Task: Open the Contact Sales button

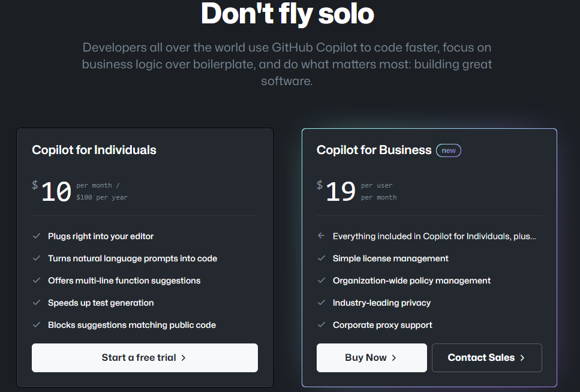Action: pos(486,358)
